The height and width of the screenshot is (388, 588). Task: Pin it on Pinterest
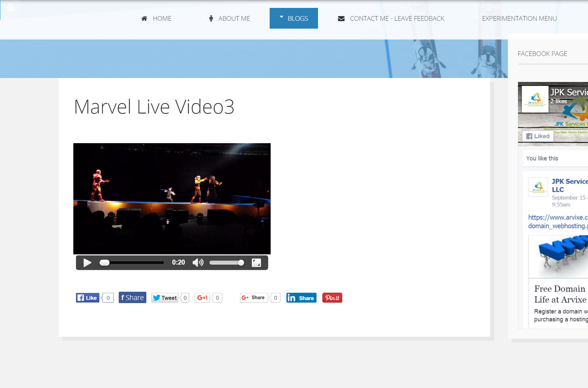pyautogui.click(x=332, y=298)
